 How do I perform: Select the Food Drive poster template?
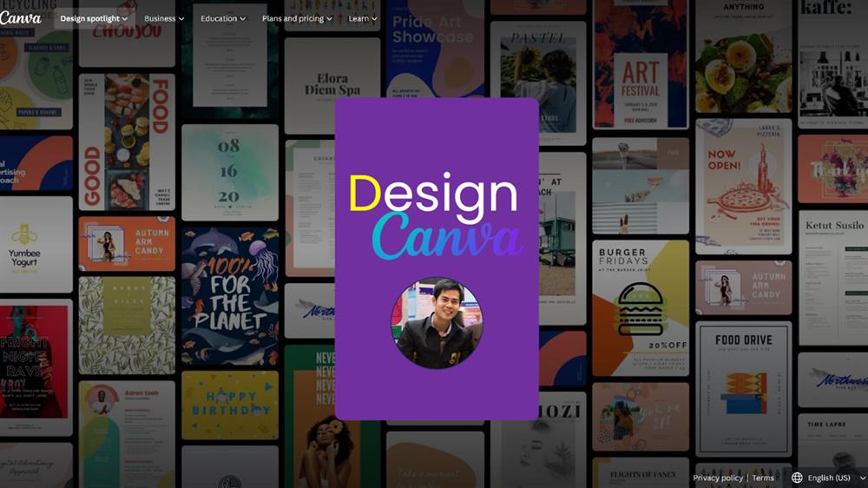tap(744, 389)
